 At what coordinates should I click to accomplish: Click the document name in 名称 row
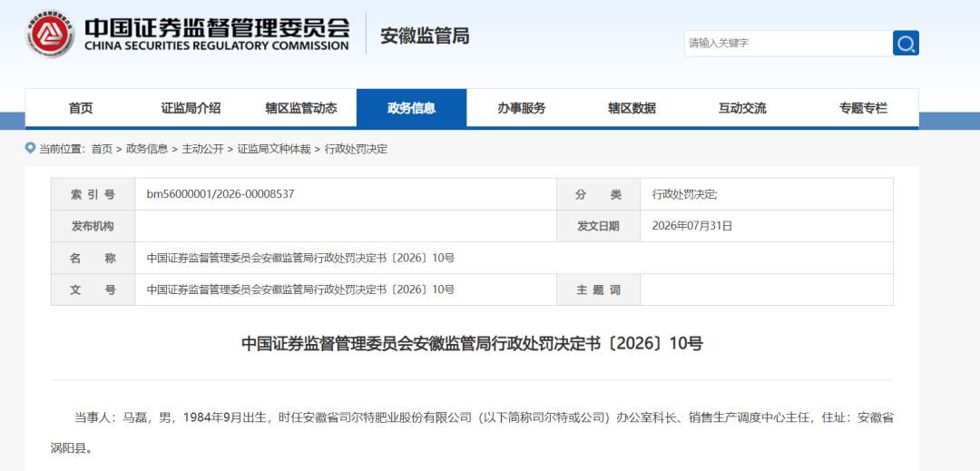tap(300, 258)
